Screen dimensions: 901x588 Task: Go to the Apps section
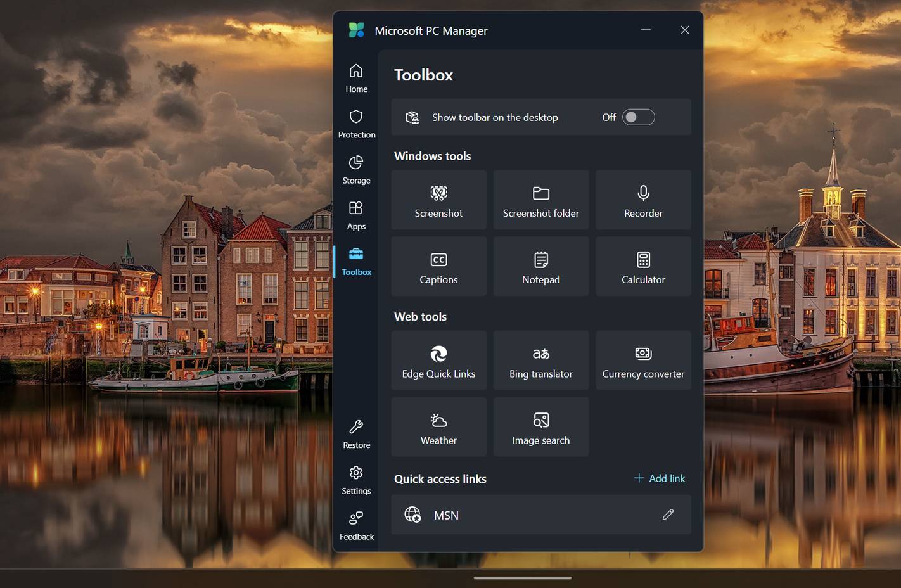pos(355,215)
